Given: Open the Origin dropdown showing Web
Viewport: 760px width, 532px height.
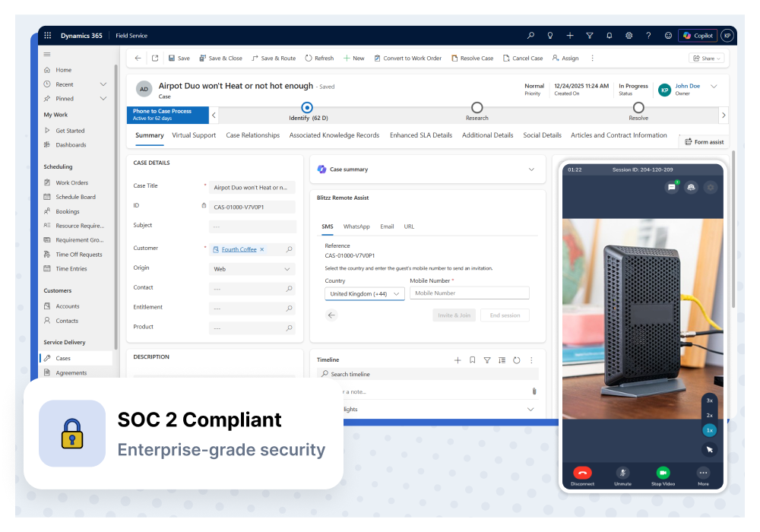Looking at the screenshot, I should [x=252, y=269].
